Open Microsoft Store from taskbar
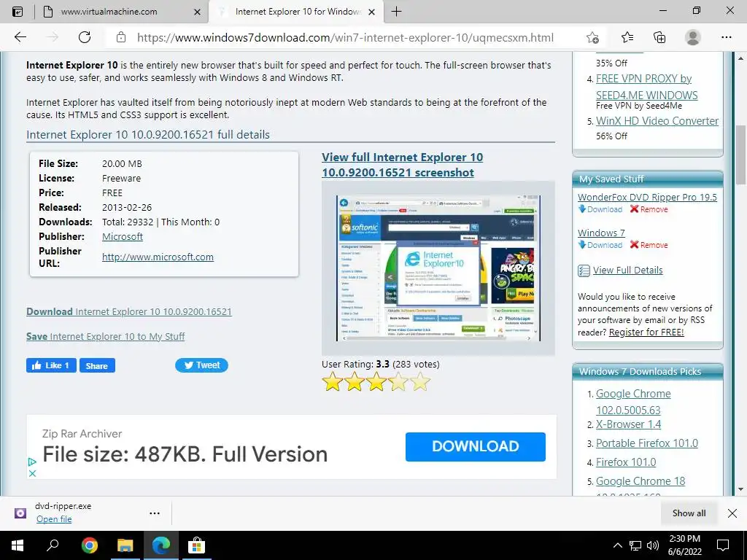 tap(196, 545)
